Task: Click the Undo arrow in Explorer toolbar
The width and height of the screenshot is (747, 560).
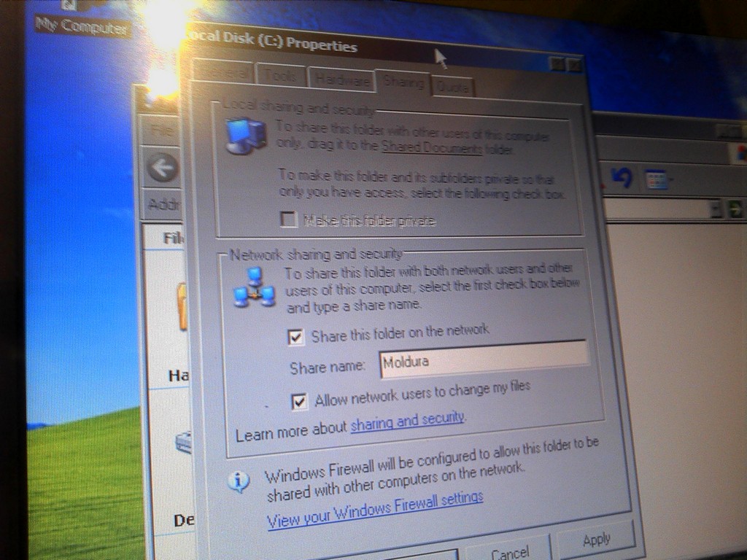Action: click(622, 177)
